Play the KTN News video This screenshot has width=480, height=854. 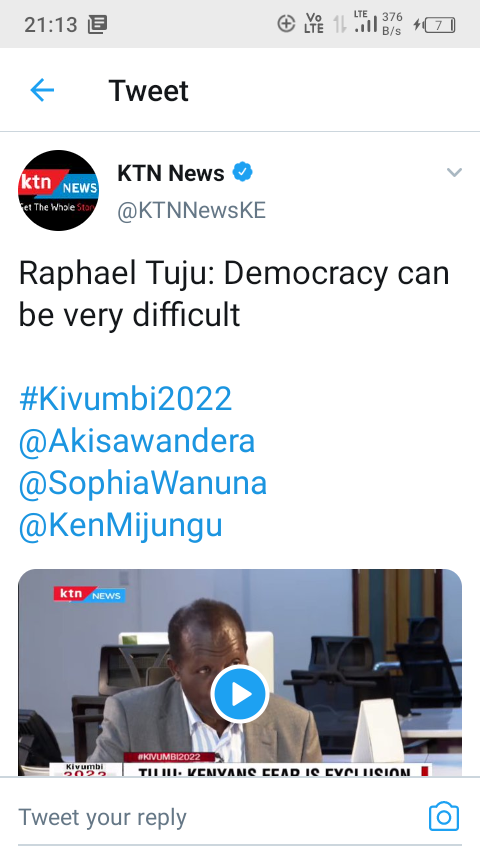[x=240, y=694]
